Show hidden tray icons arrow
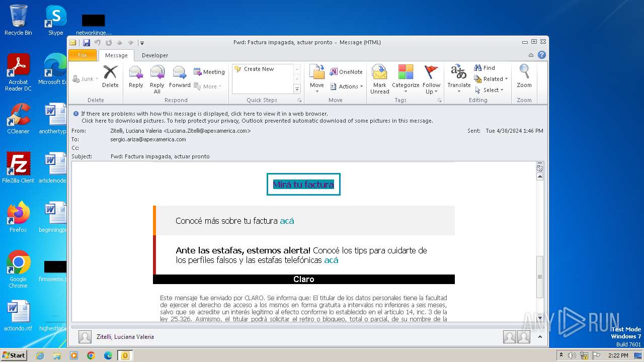The width and height of the screenshot is (644, 362). point(561,355)
